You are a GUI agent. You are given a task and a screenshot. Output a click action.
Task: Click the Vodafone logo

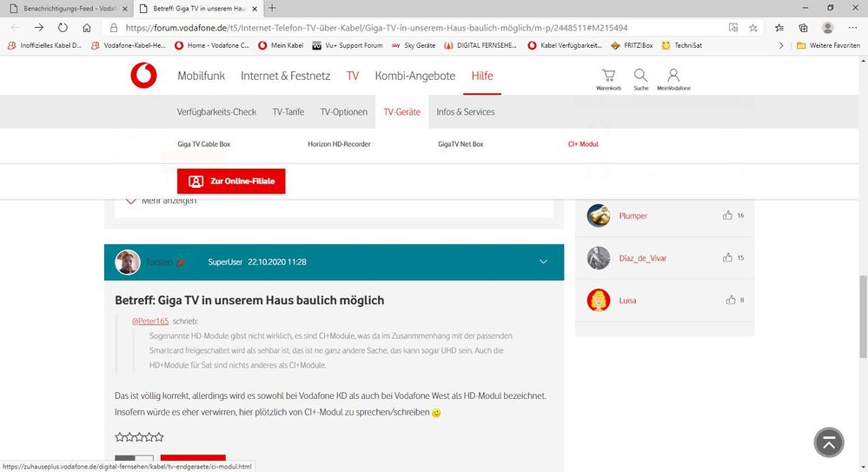coord(143,76)
